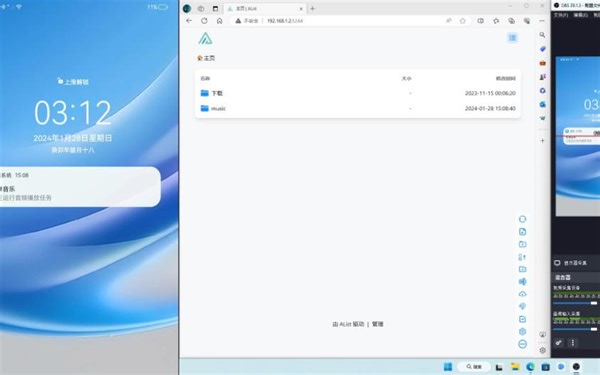Click the split screen icon in Edge toolbar
Screen dimensions: 600x375
(x=481, y=21)
